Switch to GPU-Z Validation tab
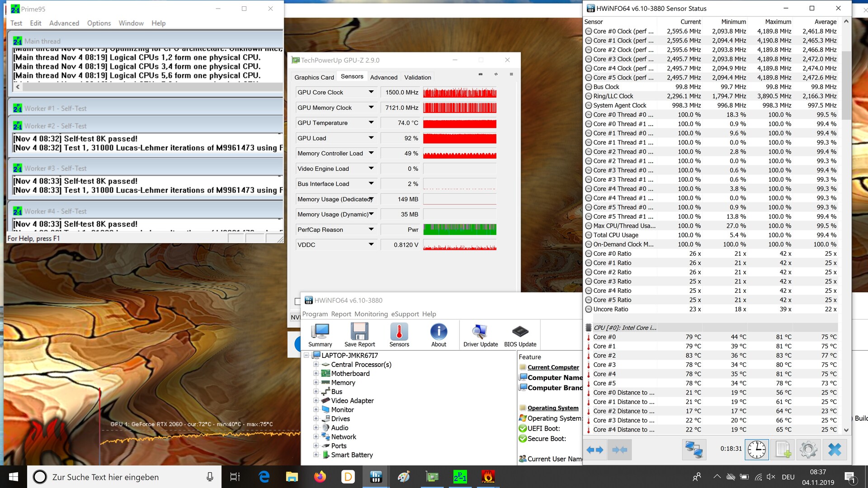The height and width of the screenshot is (488, 868). coord(418,77)
